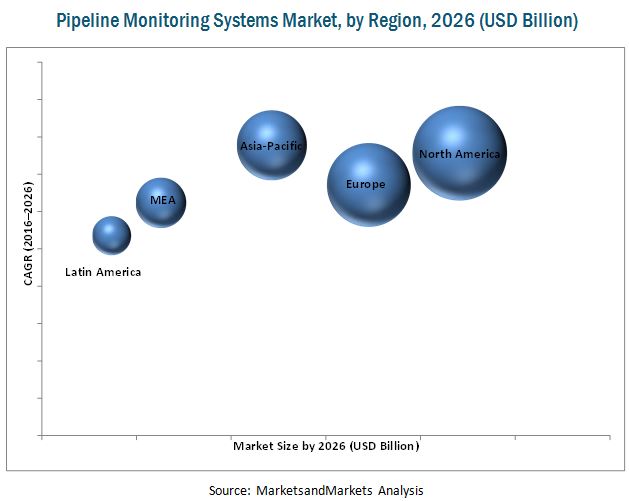Click the North America bubble

(x=459, y=153)
